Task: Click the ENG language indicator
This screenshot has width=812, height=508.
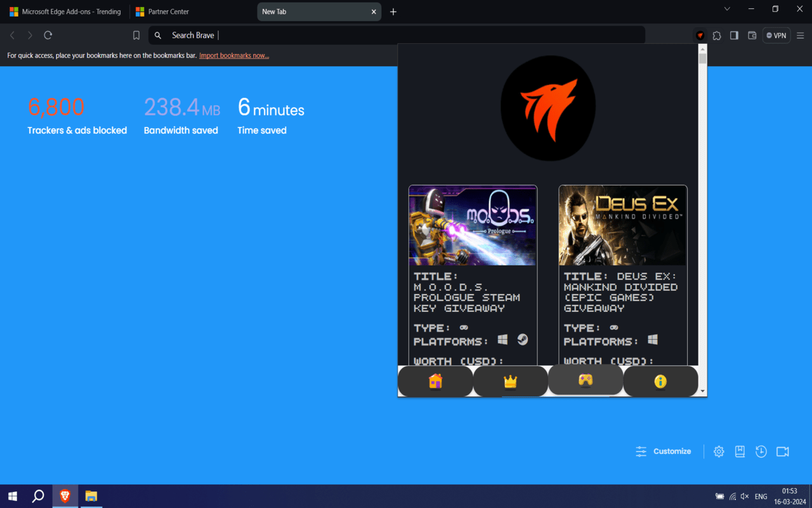Action: (761, 497)
